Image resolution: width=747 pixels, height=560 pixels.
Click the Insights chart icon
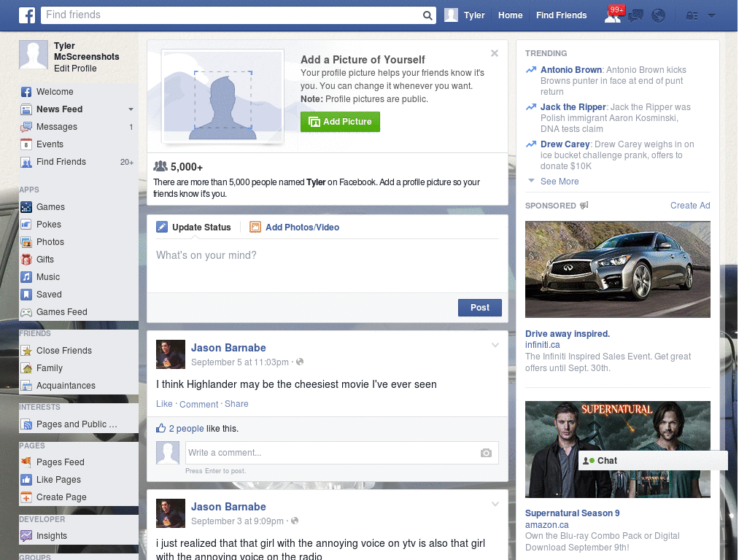pyautogui.click(x=26, y=536)
